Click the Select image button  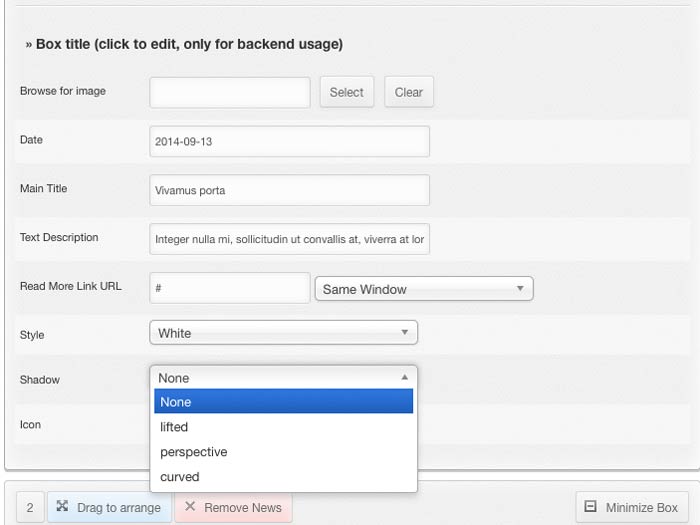tap(346, 92)
